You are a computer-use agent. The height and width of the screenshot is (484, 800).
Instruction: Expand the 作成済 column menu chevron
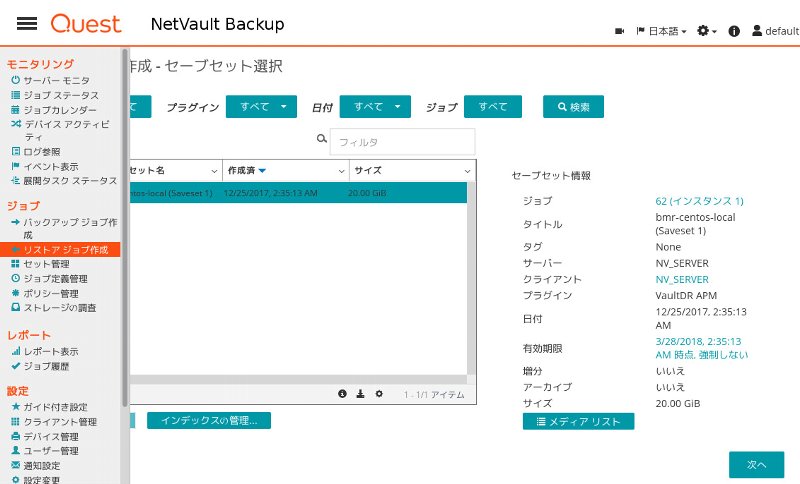342,171
